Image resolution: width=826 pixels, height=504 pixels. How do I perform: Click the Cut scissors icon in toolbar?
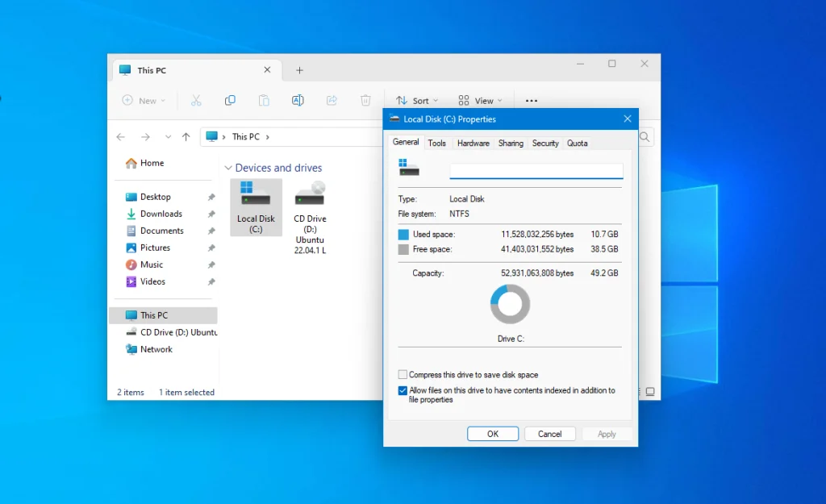click(x=196, y=101)
